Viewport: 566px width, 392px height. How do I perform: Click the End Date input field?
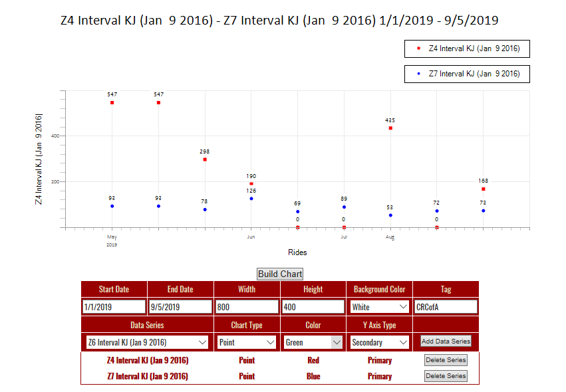point(180,307)
